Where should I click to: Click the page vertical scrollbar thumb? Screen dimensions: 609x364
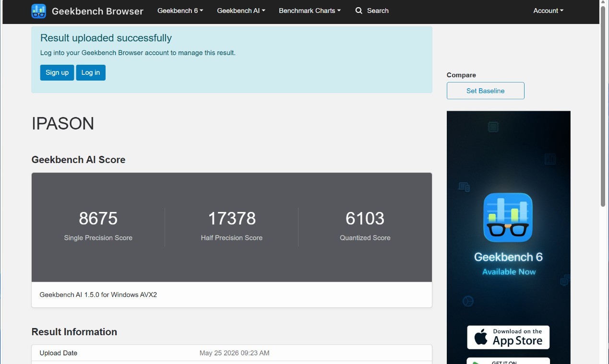point(603,107)
